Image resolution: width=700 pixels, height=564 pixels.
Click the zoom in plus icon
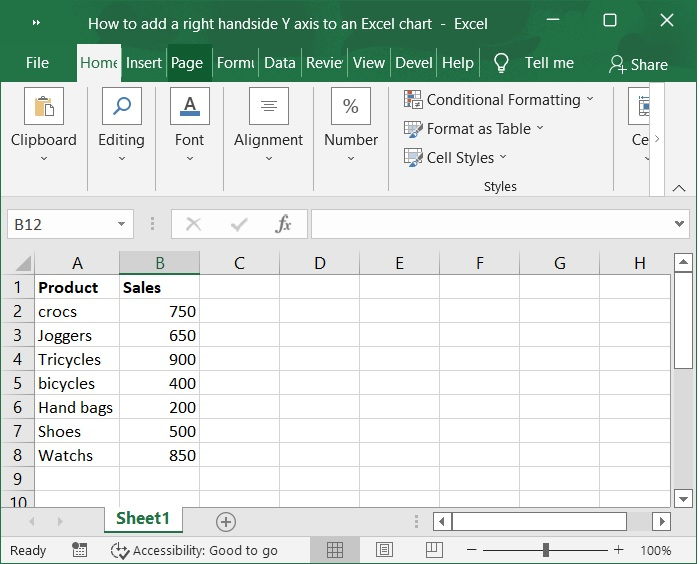(618, 550)
